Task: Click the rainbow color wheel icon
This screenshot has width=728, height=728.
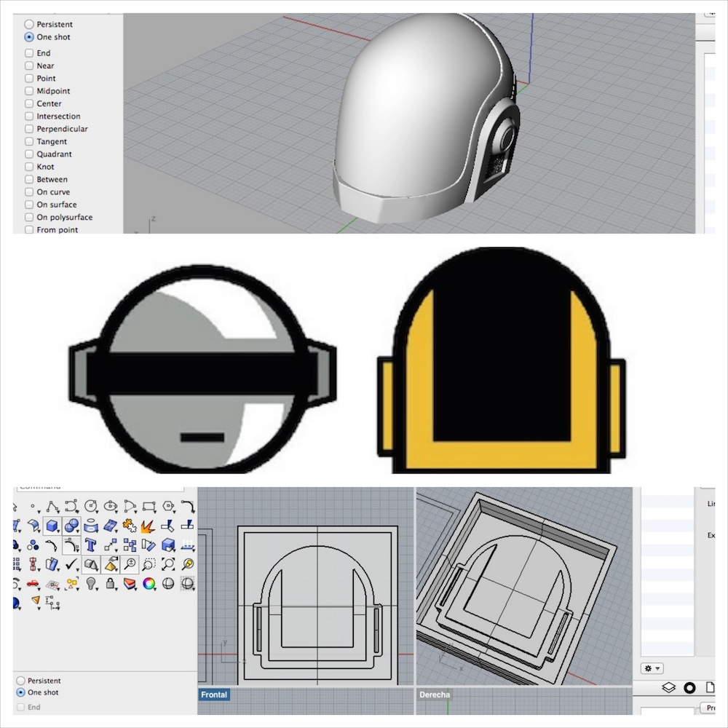Action: [149, 584]
